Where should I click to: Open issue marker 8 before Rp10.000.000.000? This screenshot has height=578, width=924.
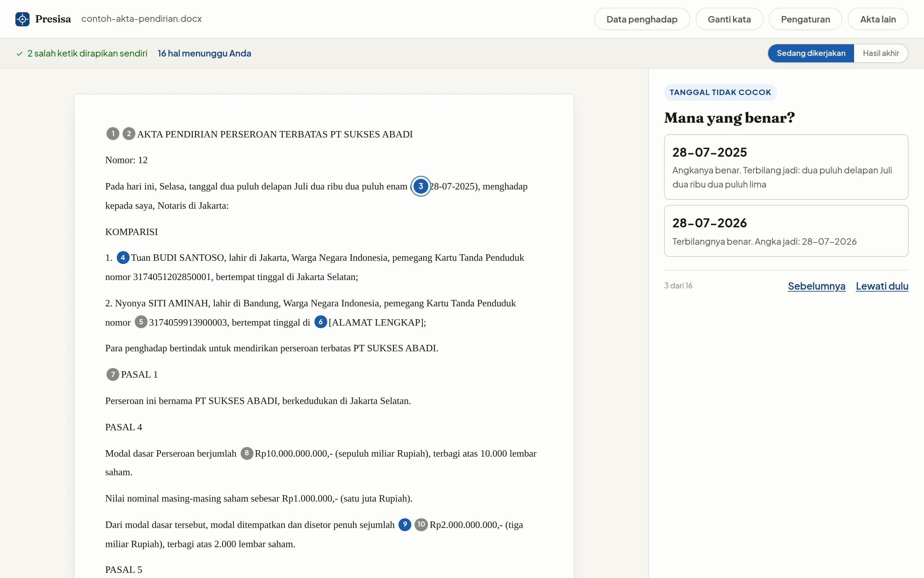[247, 453]
